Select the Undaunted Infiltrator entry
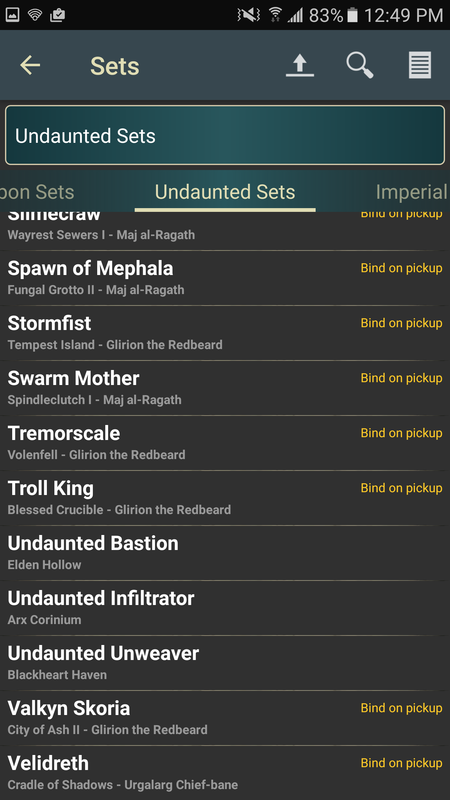 point(225,609)
